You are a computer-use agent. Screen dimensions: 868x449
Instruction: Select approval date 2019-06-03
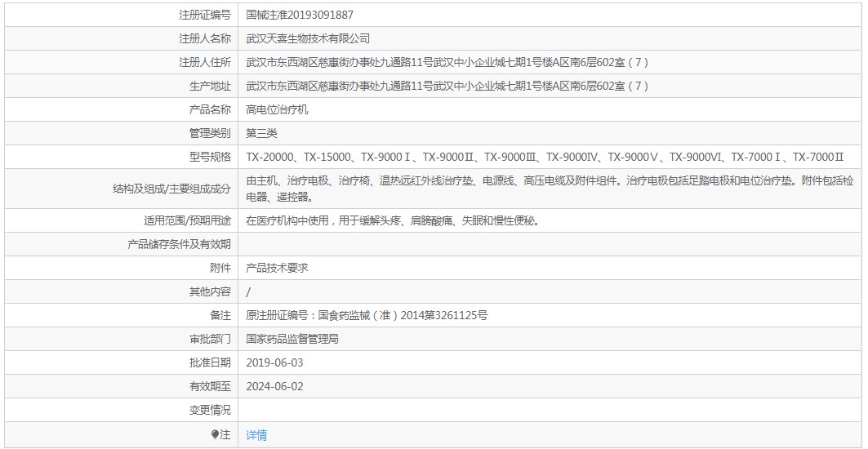[274, 362]
